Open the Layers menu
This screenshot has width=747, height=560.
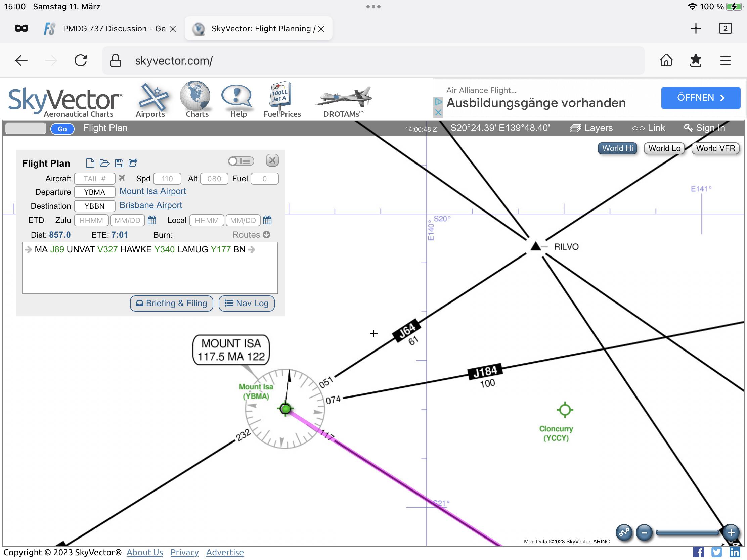click(591, 128)
